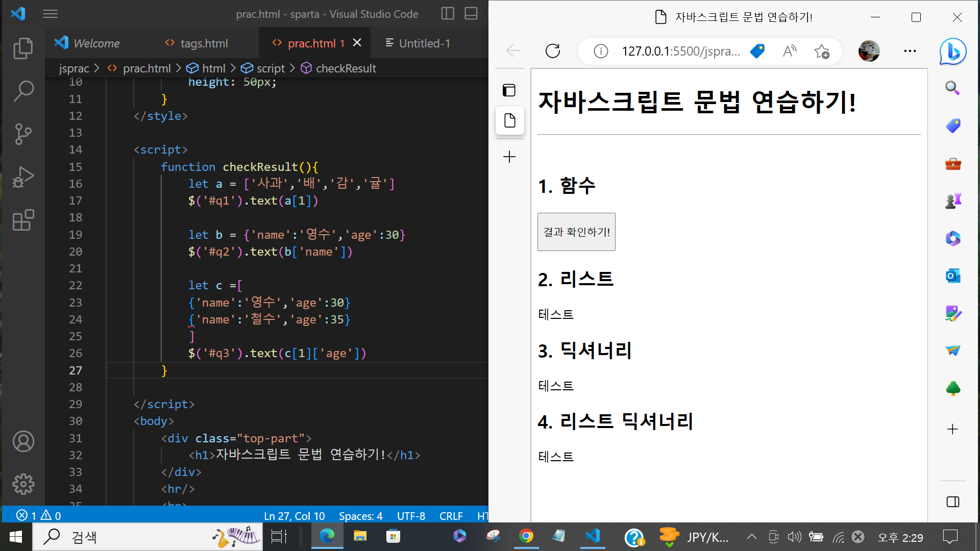Toggle the primary side bar layout

point(448,14)
